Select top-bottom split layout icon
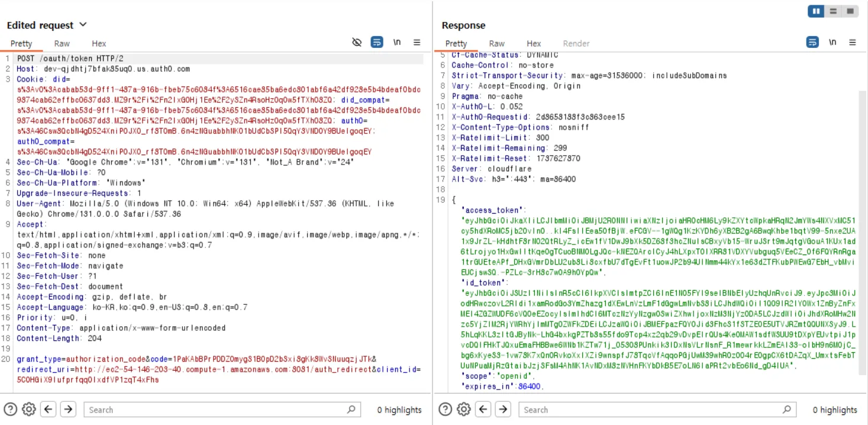This screenshot has height=425, width=868. [833, 11]
